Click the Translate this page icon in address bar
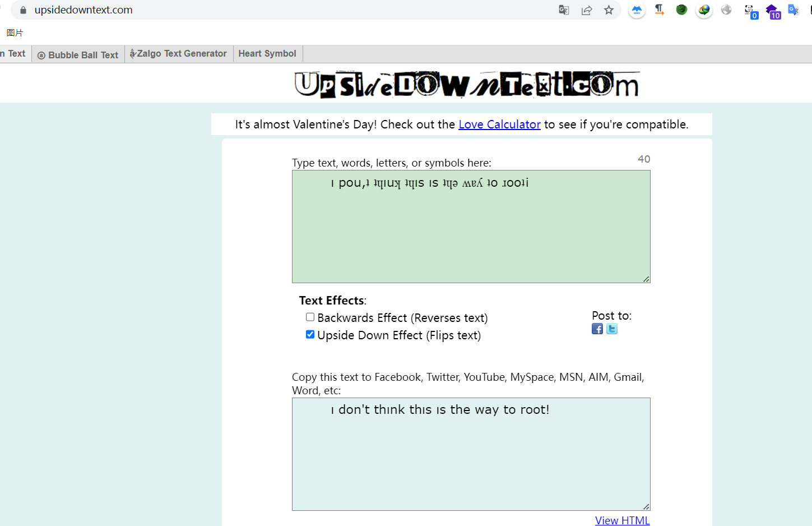812x526 pixels. coord(564,10)
